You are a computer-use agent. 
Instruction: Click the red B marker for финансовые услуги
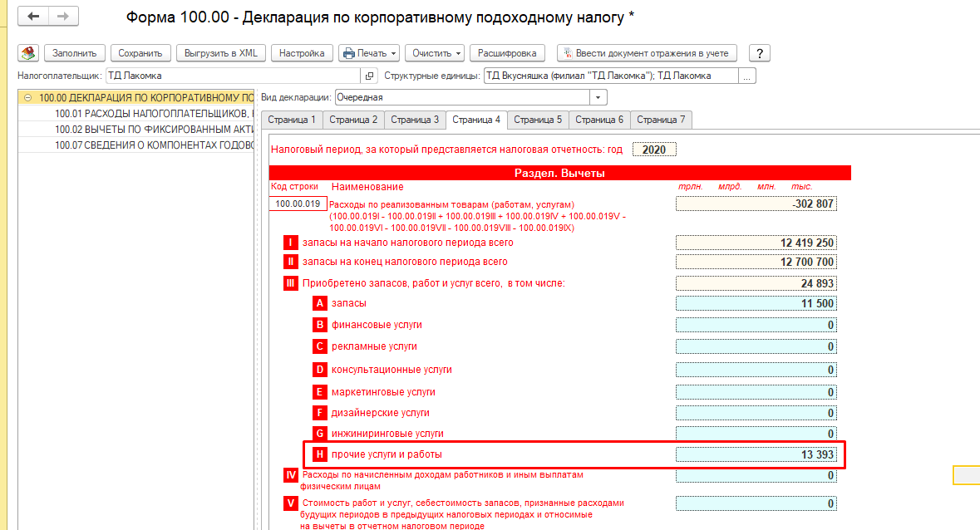[x=319, y=325]
